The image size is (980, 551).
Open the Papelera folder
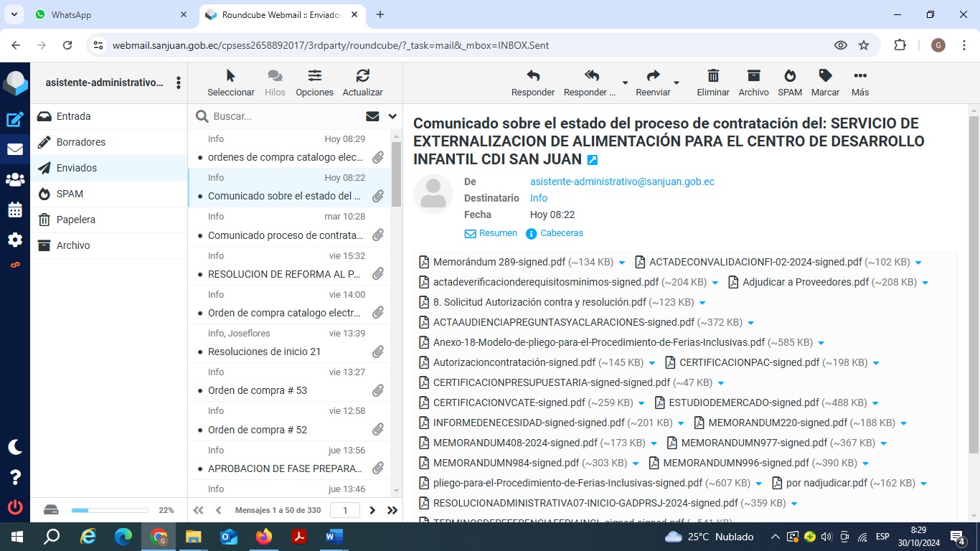pos(76,220)
